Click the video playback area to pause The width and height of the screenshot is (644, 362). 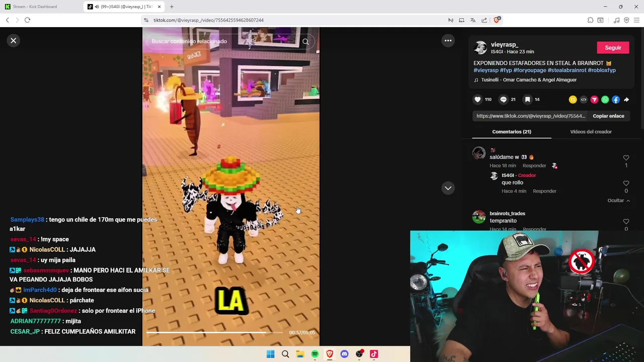(x=230, y=186)
